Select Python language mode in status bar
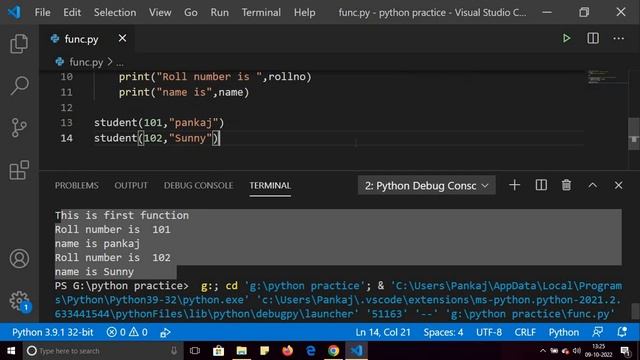Screen dimensions: 640x360 click(563, 332)
